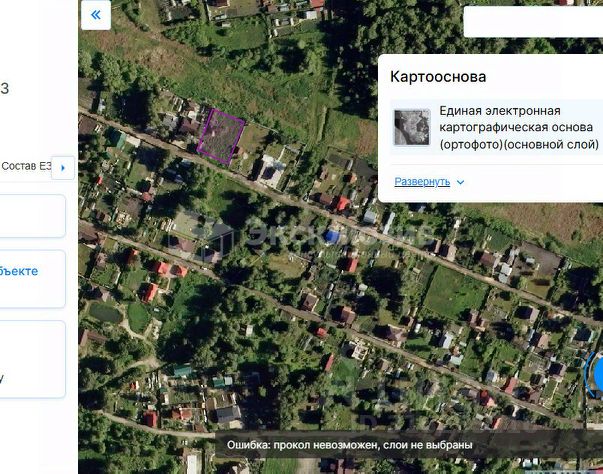The height and width of the screenshot is (474, 603).
Task: Click the search field at top right
Action: [533, 22]
